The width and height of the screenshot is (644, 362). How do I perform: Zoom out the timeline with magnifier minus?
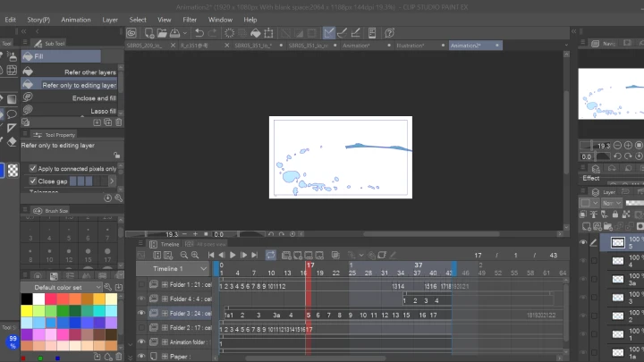tap(184, 256)
